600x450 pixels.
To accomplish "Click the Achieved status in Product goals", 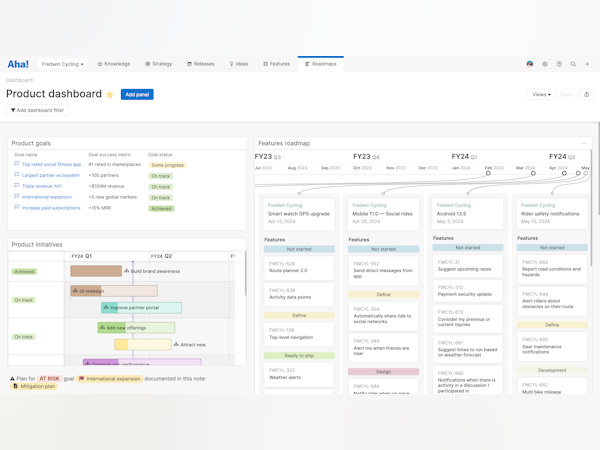I will [x=161, y=209].
